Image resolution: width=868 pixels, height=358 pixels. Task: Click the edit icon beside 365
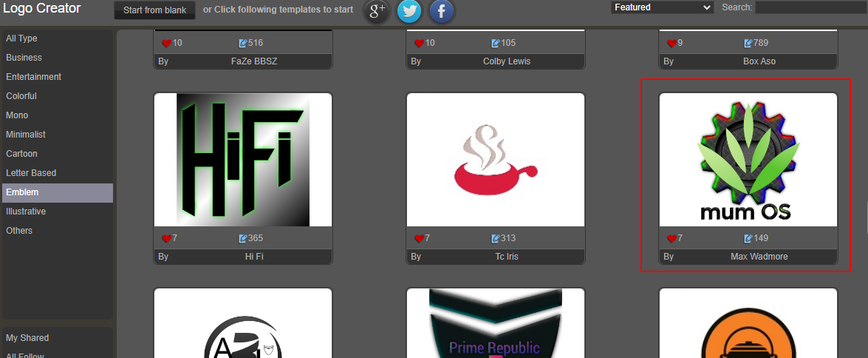click(x=243, y=239)
